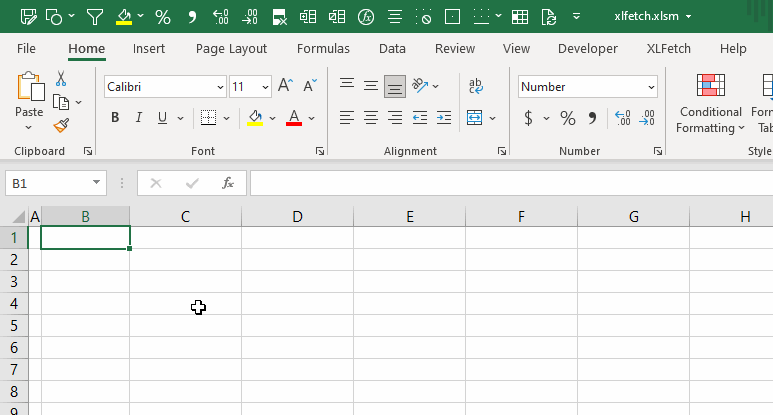
Task: Expand the Number format combo box
Action: [651, 87]
